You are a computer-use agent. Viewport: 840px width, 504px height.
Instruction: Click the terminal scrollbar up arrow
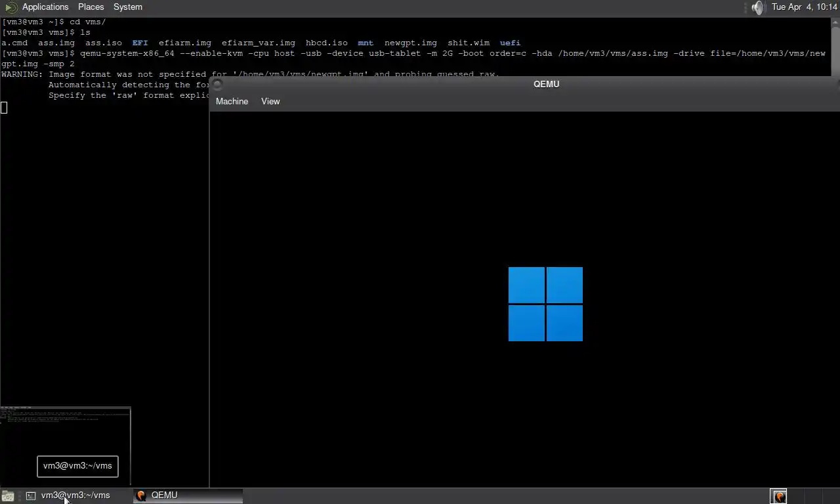pyautogui.click(x=835, y=22)
